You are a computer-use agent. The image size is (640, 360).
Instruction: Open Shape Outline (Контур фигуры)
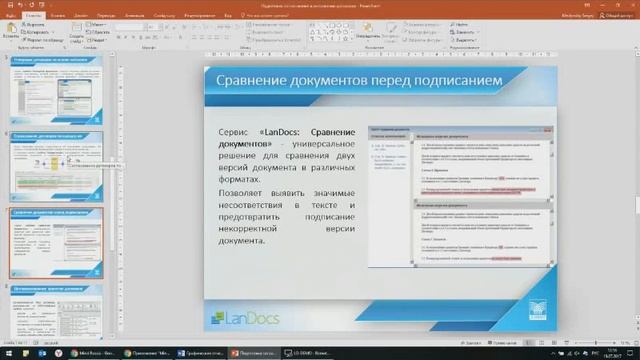point(422,32)
